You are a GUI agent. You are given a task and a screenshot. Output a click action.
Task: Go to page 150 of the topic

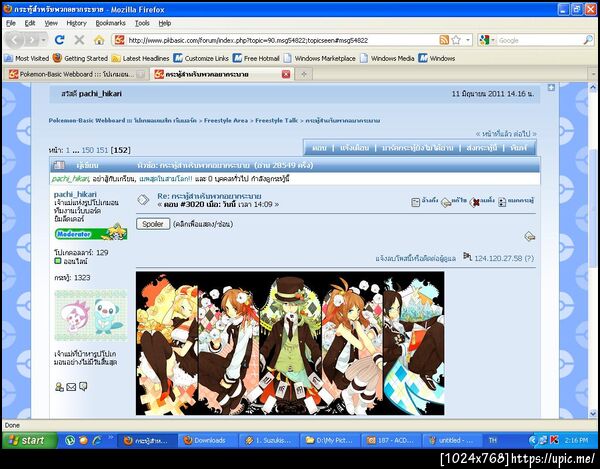click(x=87, y=150)
